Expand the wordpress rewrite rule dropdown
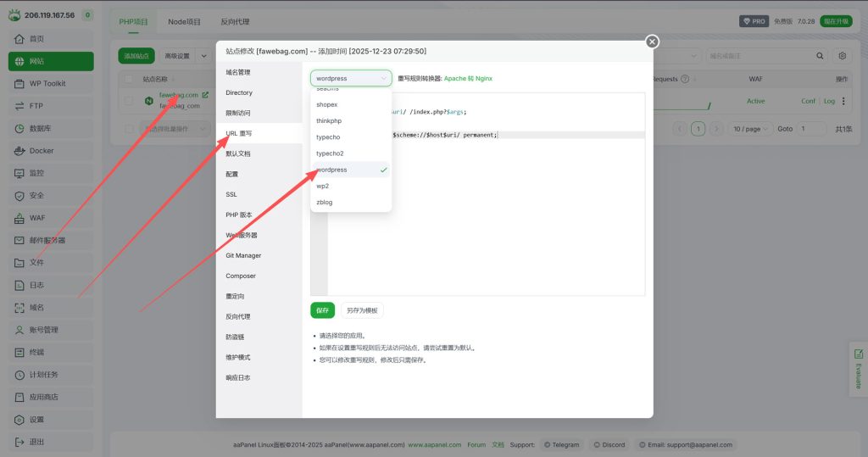The image size is (868, 457). tap(351, 78)
